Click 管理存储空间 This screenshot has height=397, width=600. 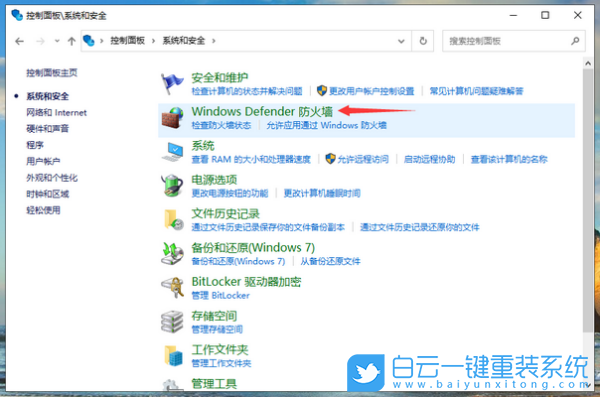(217, 329)
